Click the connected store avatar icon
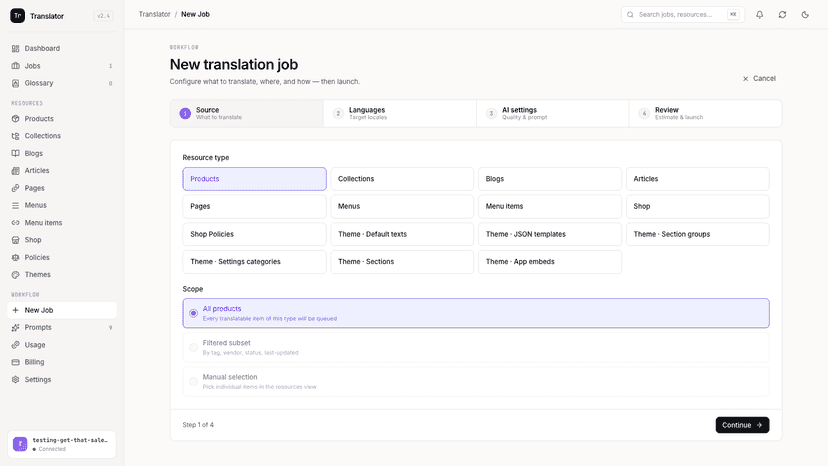 (20, 444)
